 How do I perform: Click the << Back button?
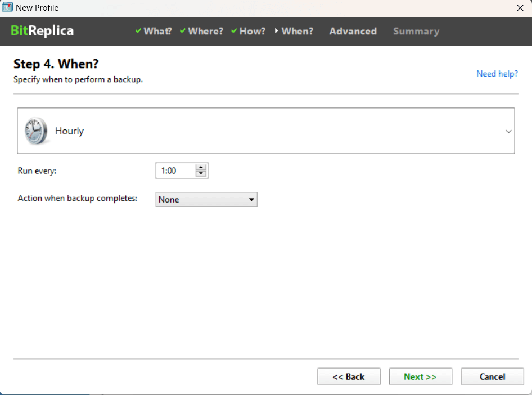pos(349,376)
